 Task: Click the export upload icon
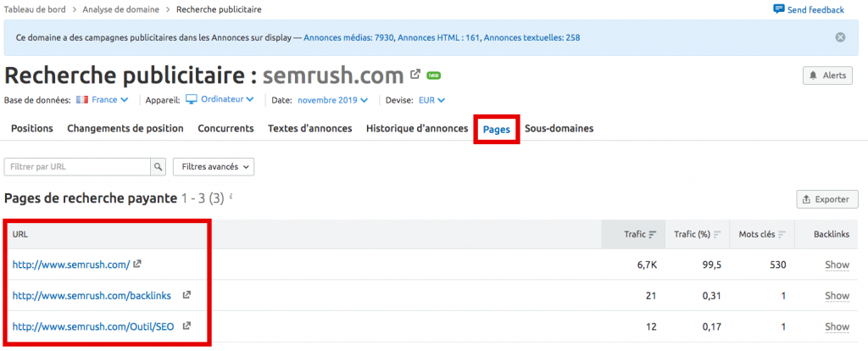tap(807, 199)
